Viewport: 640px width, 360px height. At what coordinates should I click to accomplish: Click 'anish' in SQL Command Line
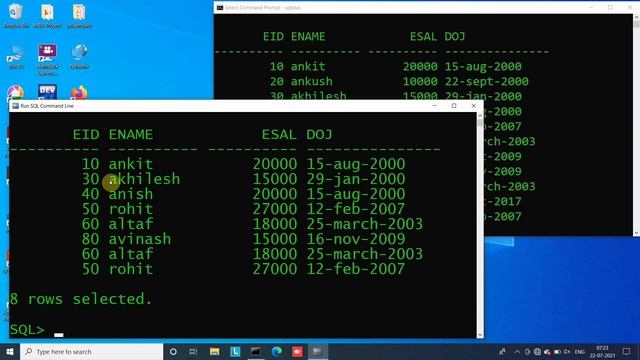click(x=131, y=194)
